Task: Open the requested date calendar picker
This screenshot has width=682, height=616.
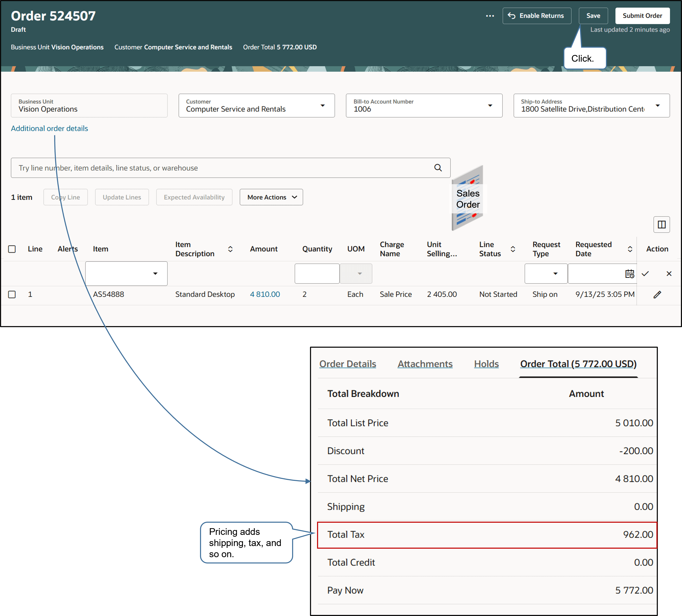Action: 629,274
